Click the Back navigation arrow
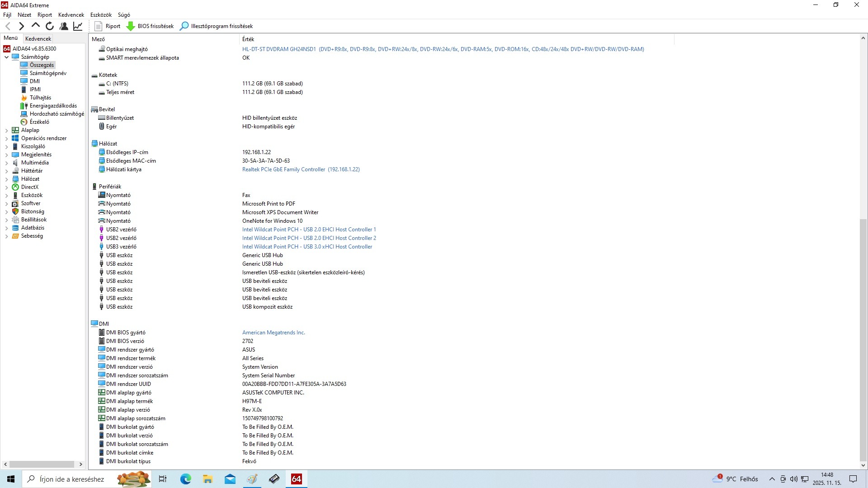 (8, 26)
